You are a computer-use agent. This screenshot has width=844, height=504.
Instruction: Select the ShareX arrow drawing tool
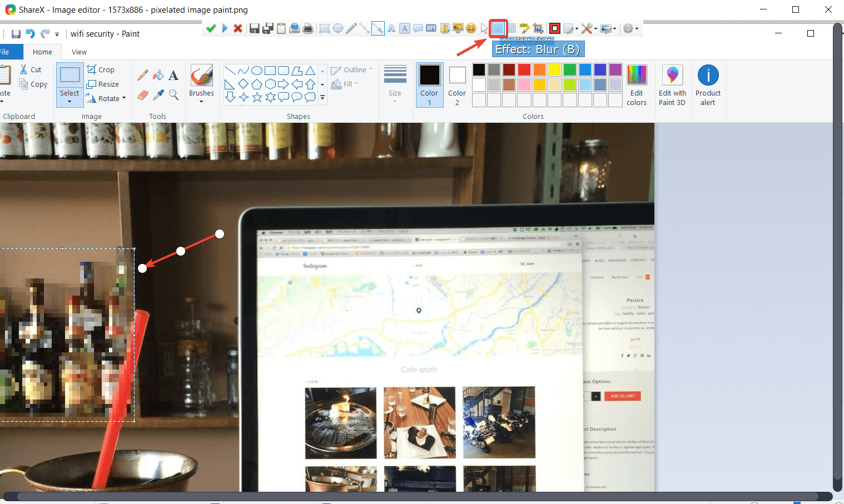[378, 28]
